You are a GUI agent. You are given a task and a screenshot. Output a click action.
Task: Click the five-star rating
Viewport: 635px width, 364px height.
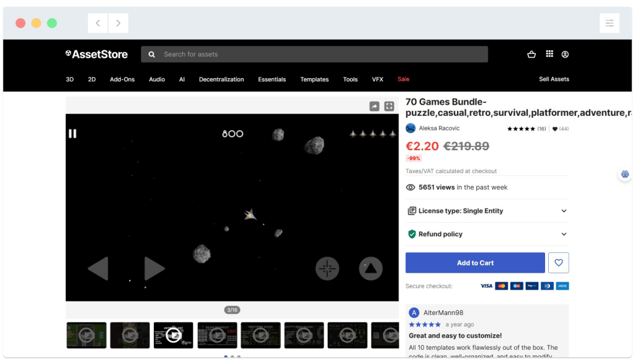[x=521, y=129]
